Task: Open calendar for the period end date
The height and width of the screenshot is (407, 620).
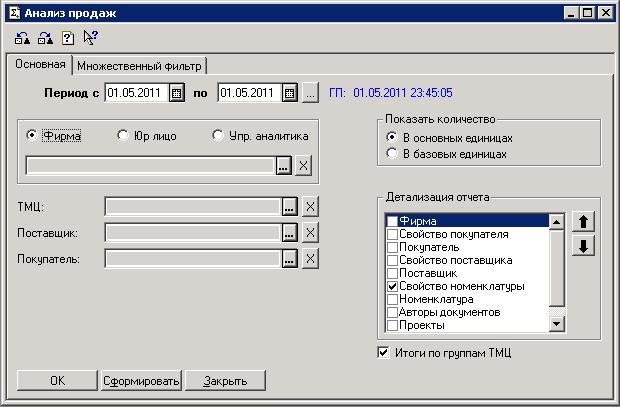Action: pos(290,93)
